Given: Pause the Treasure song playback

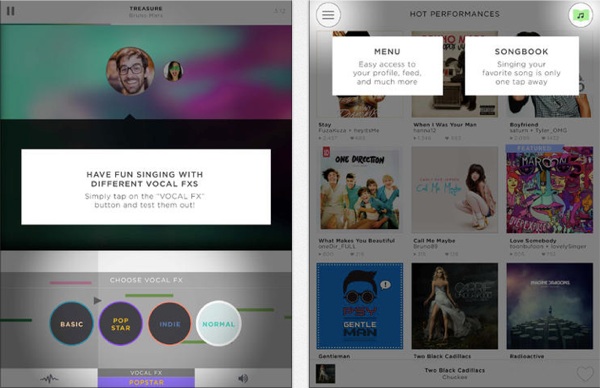Looking at the screenshot, I should click(11, 11).
